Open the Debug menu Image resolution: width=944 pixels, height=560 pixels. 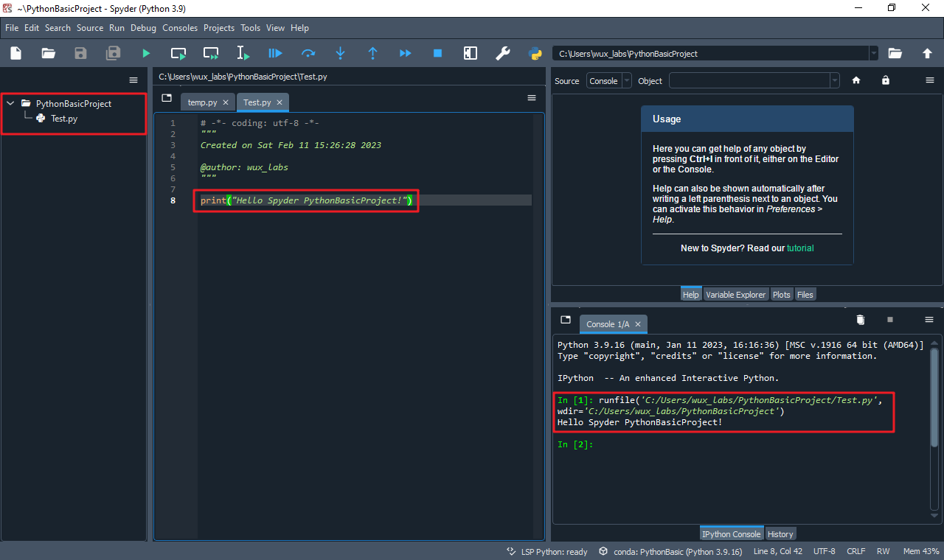point(144,28)
